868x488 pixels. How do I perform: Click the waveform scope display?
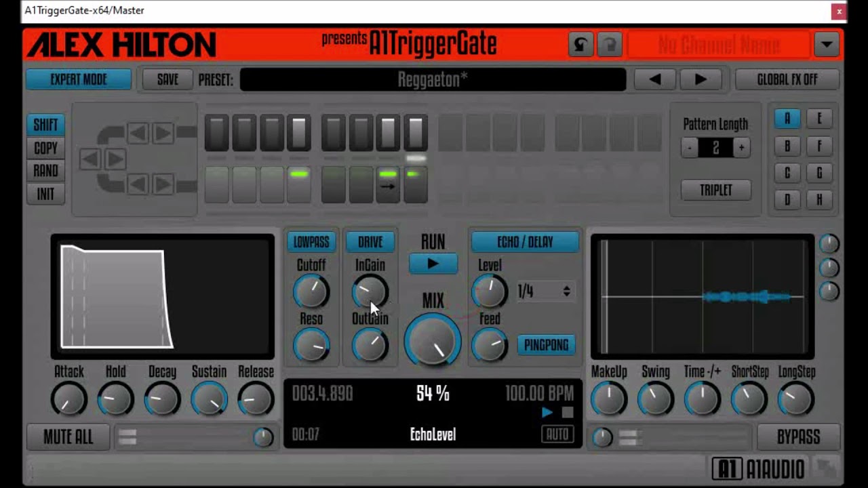tap(703, 297)
